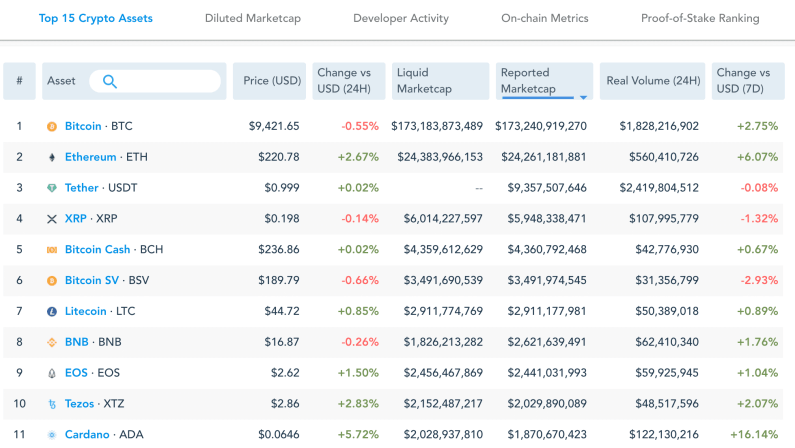Click Cardano price $0.0646
795x448 pixels.
[x=279, y=435]
